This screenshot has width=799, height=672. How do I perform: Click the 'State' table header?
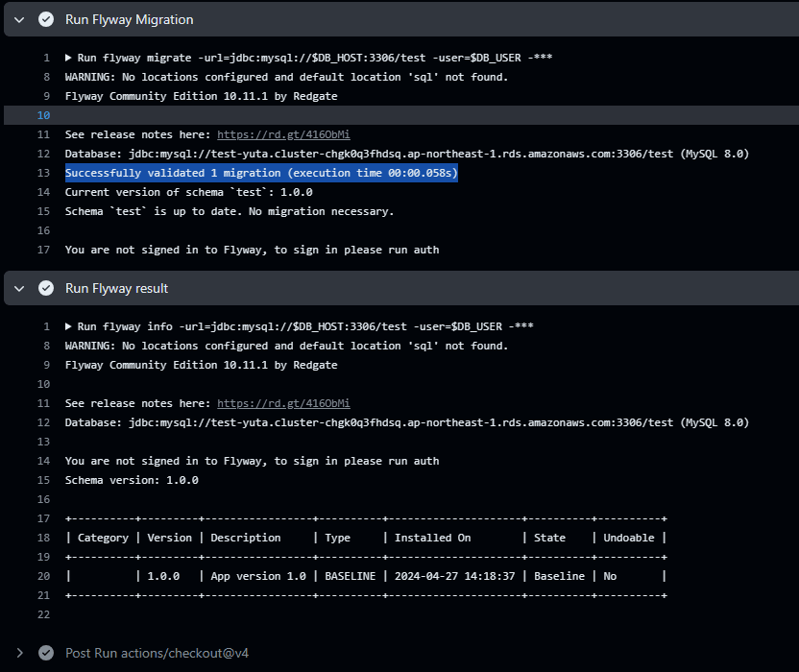coord(549,538)
